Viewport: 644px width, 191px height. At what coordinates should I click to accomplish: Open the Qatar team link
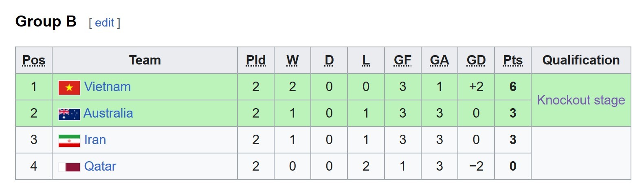point(100,166)
